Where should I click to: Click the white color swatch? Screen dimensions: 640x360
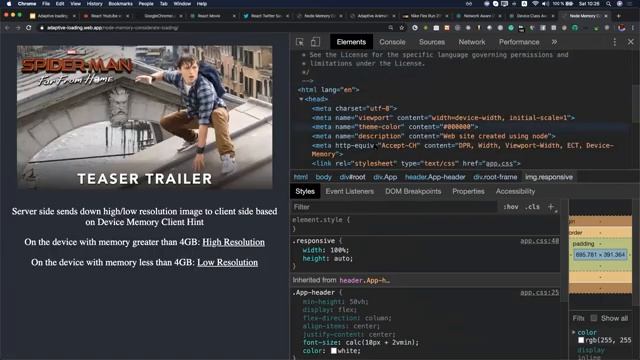coord(333,351)
